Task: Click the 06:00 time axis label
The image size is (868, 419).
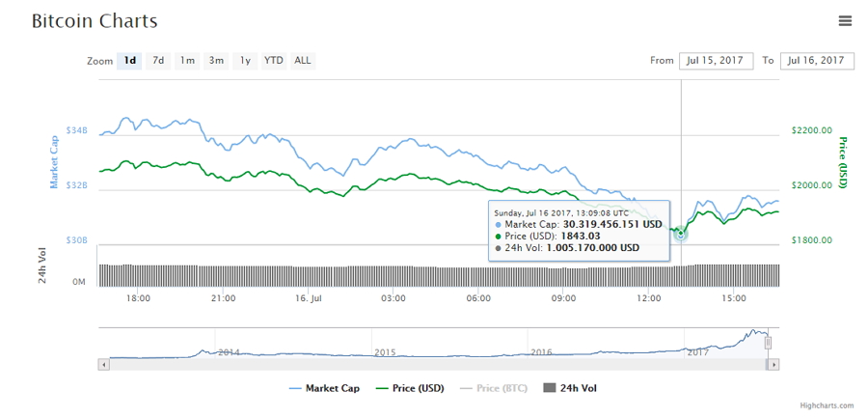Action: tap(478, 298)
